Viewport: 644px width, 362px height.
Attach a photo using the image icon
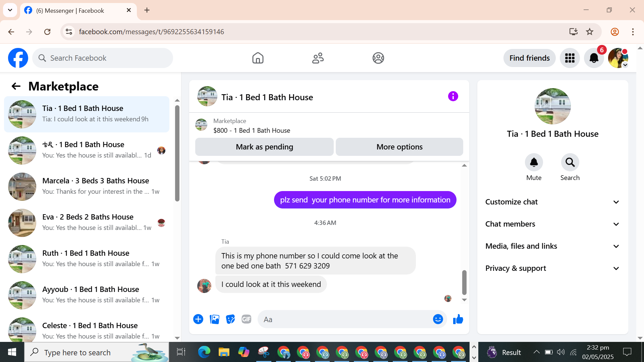pyautogui.click(x=214, y=319)
